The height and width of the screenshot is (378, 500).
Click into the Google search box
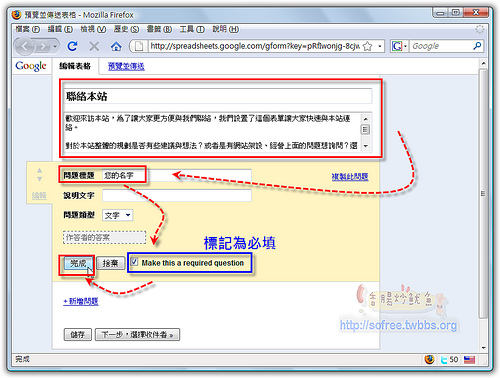(x=441, y=46)
